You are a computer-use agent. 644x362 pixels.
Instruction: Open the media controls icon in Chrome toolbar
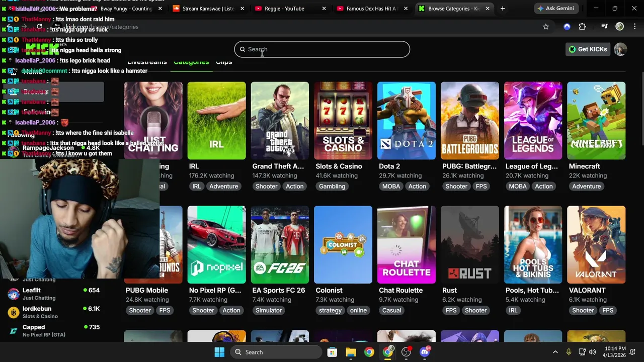click(x=604, y=27)
